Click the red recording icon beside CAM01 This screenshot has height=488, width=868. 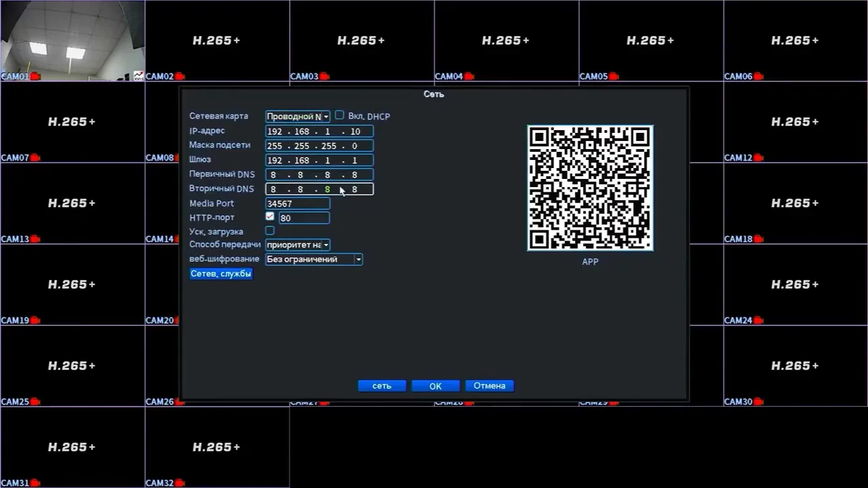35,77
